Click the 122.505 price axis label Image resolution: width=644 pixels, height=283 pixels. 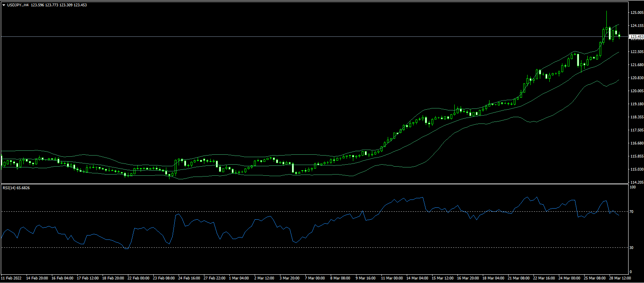[637, 52]
